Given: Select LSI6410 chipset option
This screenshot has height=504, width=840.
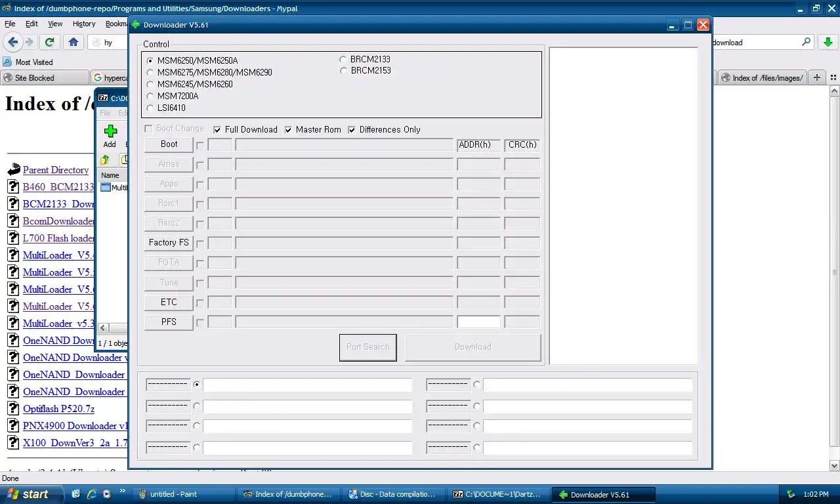Looking at the screenshot, I should point(150,108).
